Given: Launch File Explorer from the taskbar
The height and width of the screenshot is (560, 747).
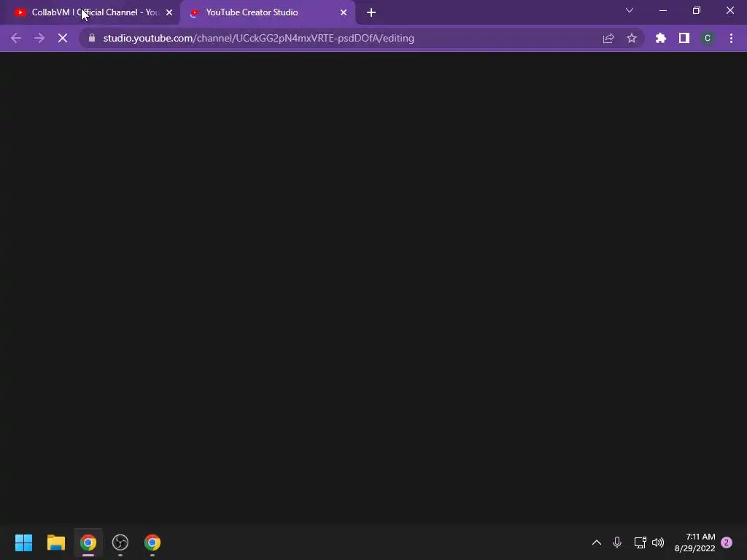Looking at the screenshot, I should pyautogui.click(x=55, y=542).
